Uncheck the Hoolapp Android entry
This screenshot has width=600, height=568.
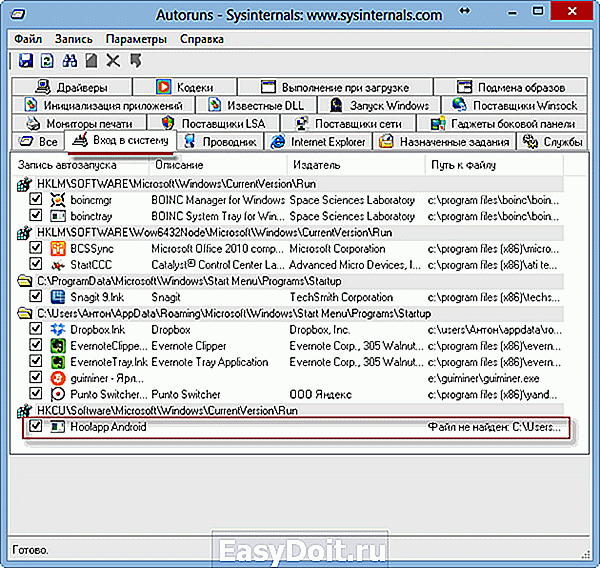pyautogui.click(x=36, y=426)
